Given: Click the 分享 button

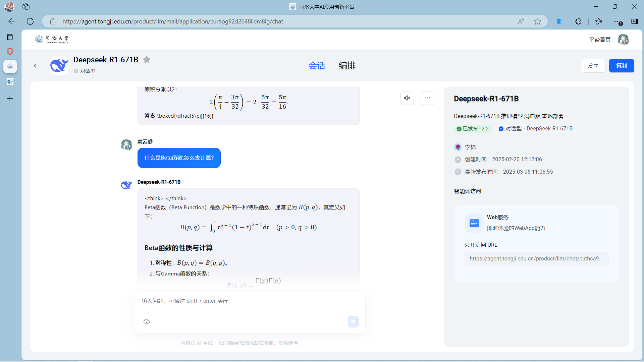Looking at the screenshot, I should [593, 66].
